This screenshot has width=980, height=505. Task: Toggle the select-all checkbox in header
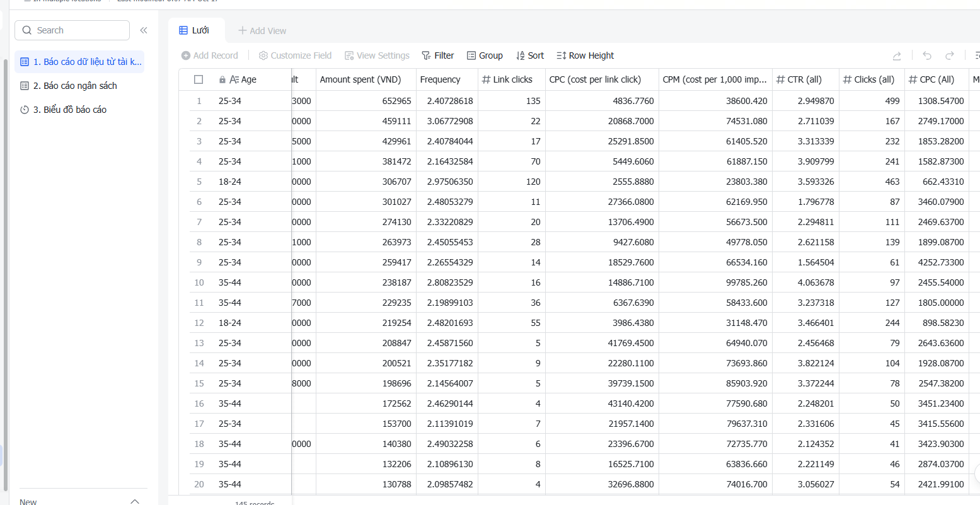[x=199, y=79]
